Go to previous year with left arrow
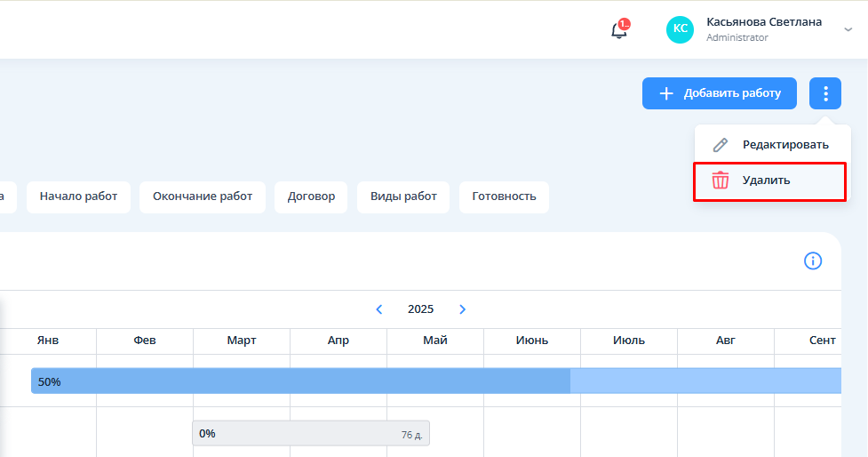868x457 pixels. tap(379, 309)
